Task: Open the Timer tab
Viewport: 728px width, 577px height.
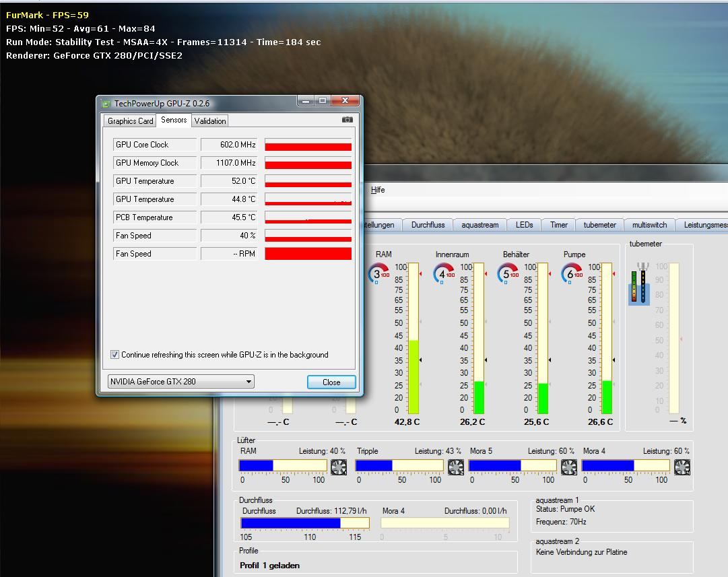Action: 558,225
